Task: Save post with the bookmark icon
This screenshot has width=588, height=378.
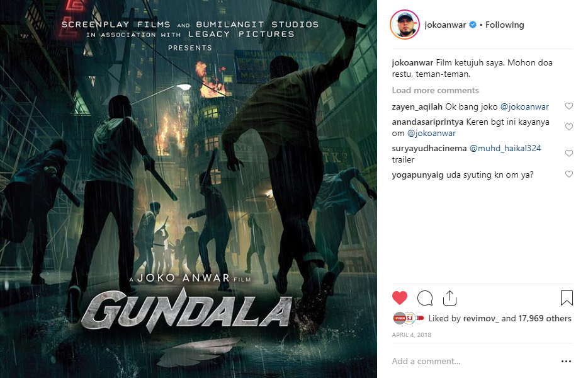Action: click(567, 298)
